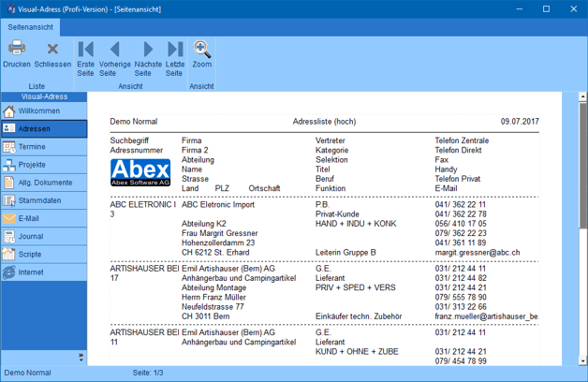588x382 pixels.
Task: Open the Stammdaten section
Action: [43, 200]
